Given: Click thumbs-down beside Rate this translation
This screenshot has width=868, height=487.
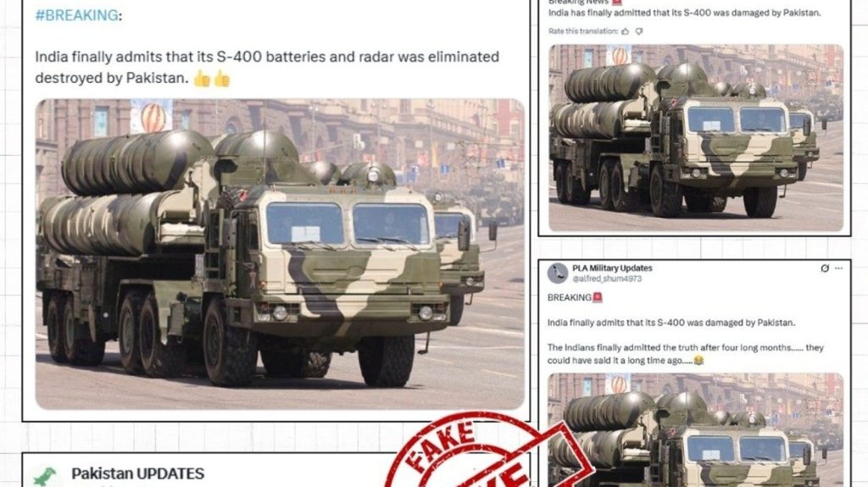Looking at the screenshot, I should click(x=639, y=31).
